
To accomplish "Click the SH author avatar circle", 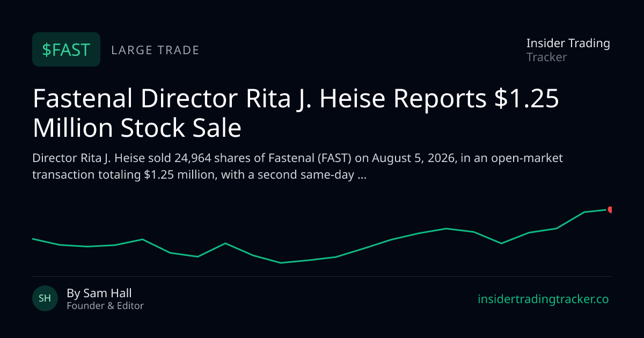I will [x=45, y=298].
